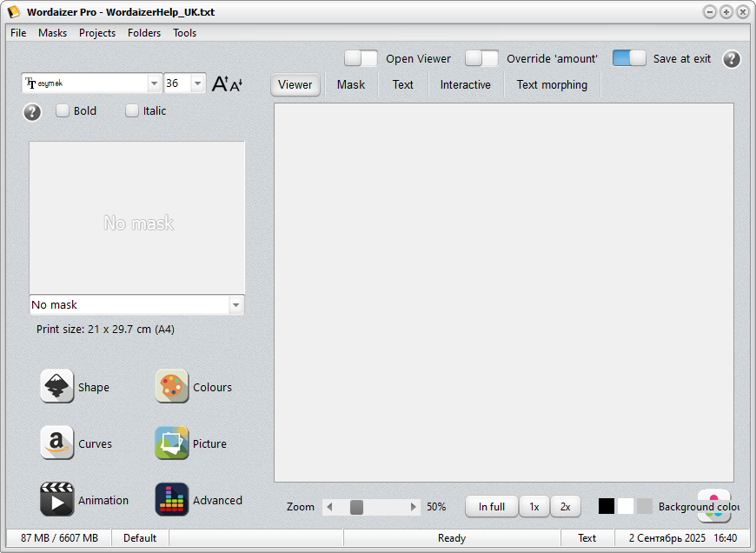Click the Text status bar entry

pos(587,538)
